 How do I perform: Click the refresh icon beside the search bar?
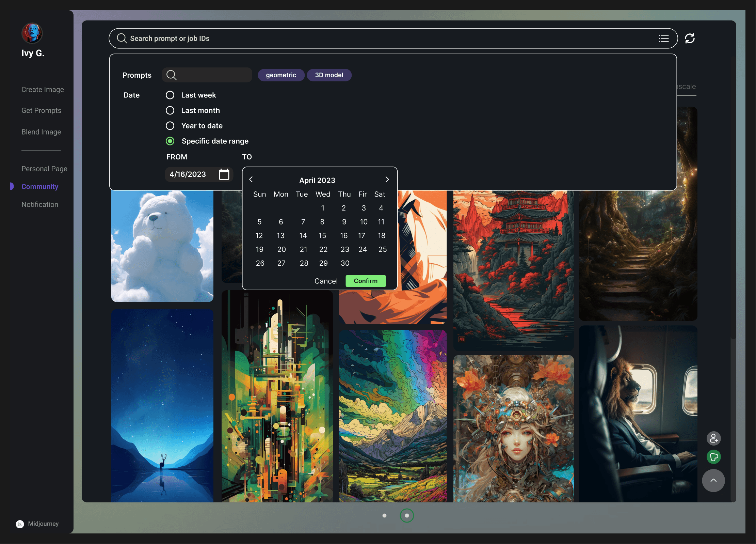(x=690, y=38)
